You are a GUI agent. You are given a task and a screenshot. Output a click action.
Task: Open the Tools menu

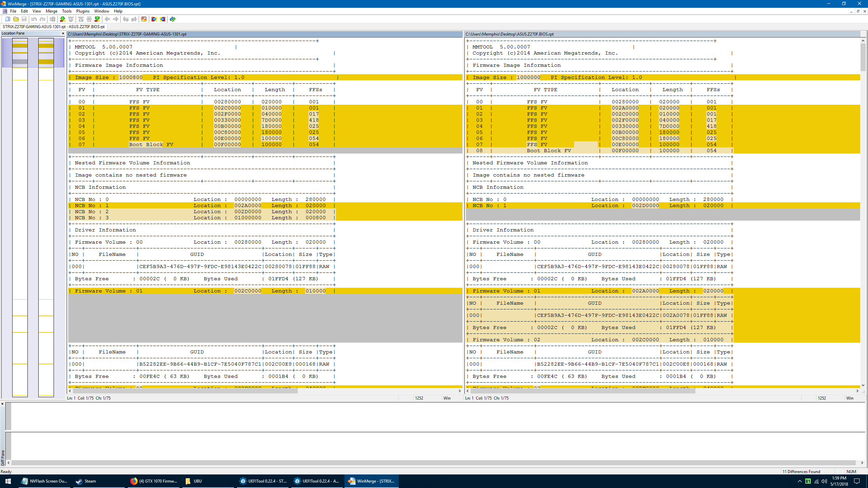67,11
